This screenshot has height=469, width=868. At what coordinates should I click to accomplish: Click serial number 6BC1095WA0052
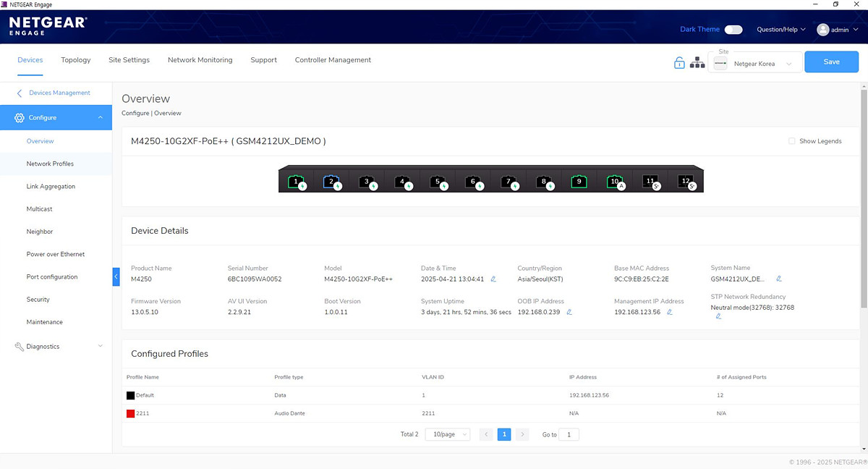click(255, 279)
